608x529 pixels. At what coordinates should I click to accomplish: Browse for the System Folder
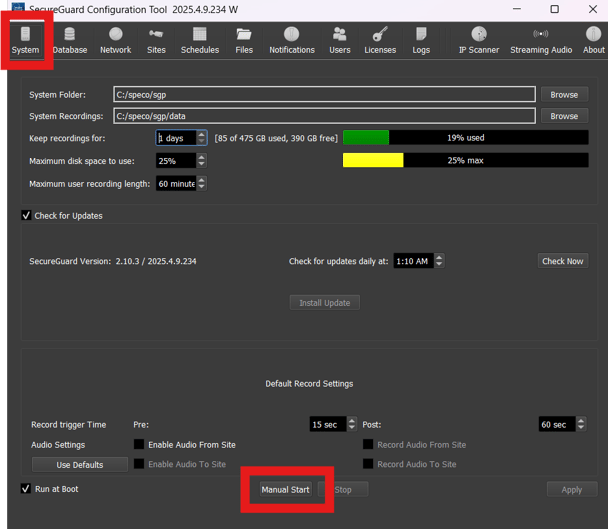pyautogui.click(x=564, y=95)
